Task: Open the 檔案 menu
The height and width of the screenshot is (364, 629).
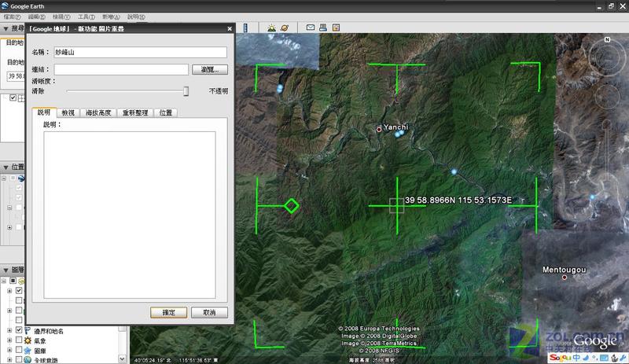Action: (x=12, y=17)
